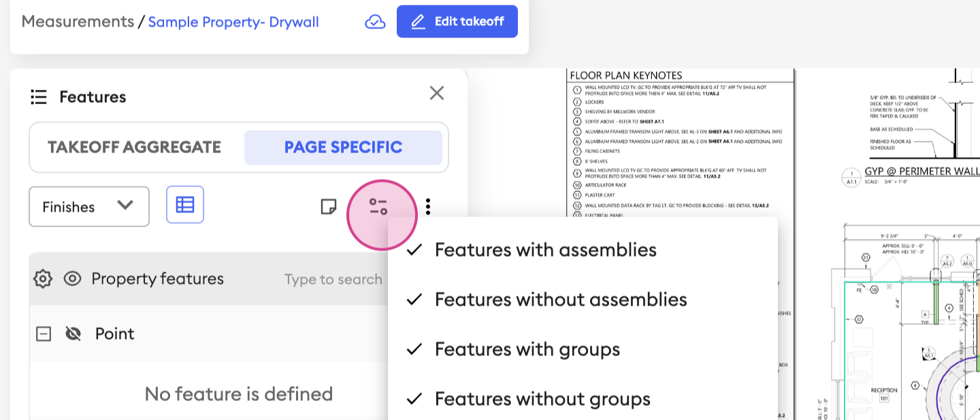Open the table view icon

(185, 205)
